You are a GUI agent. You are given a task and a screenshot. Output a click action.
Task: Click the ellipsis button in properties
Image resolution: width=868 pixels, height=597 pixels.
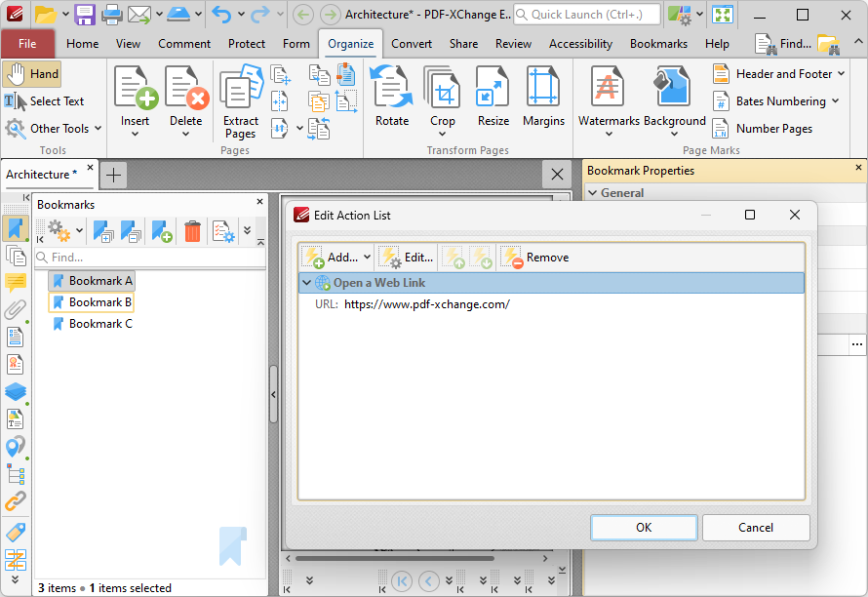(x=857, y=344)
